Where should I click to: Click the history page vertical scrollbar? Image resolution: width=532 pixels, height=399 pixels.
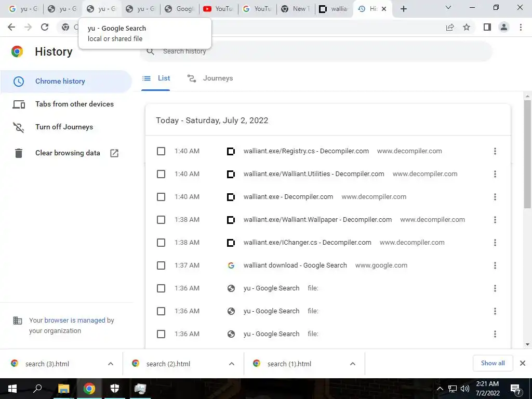[527, 154]
